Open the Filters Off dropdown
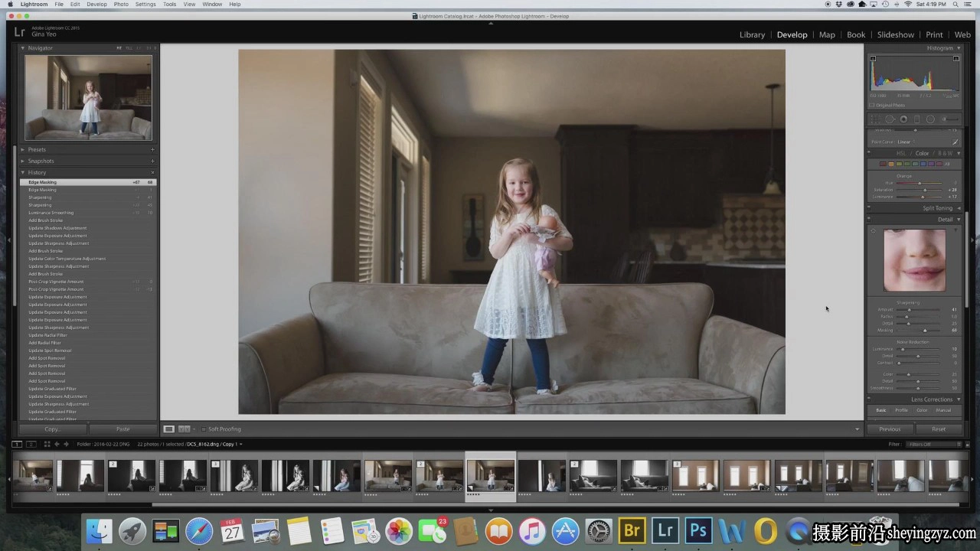 click(933, 444)
